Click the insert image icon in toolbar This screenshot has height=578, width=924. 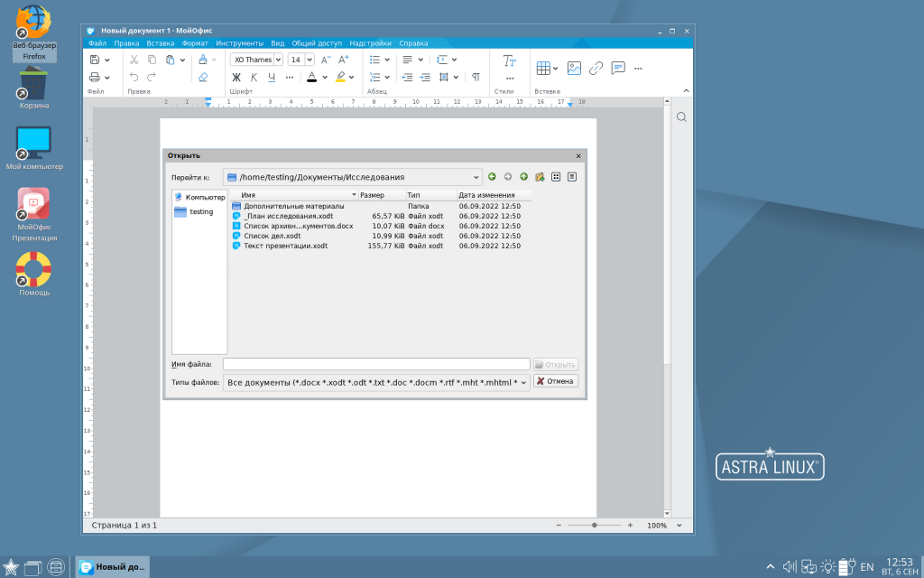[574, 68]
